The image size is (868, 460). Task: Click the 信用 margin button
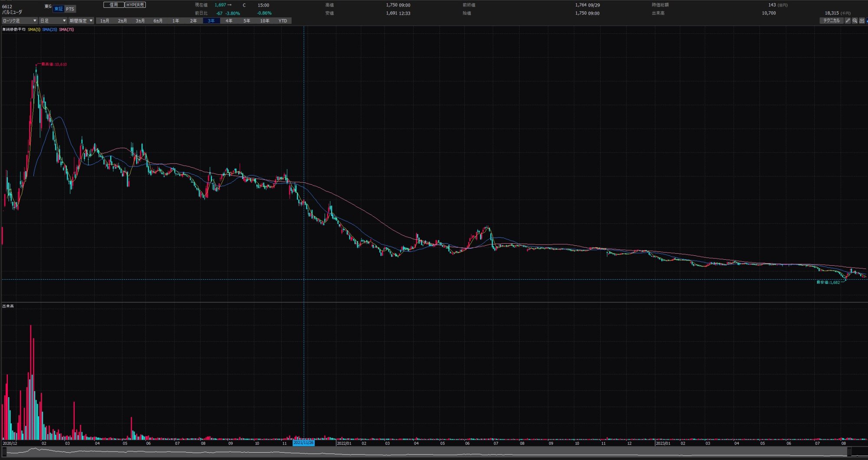point(114,5)
